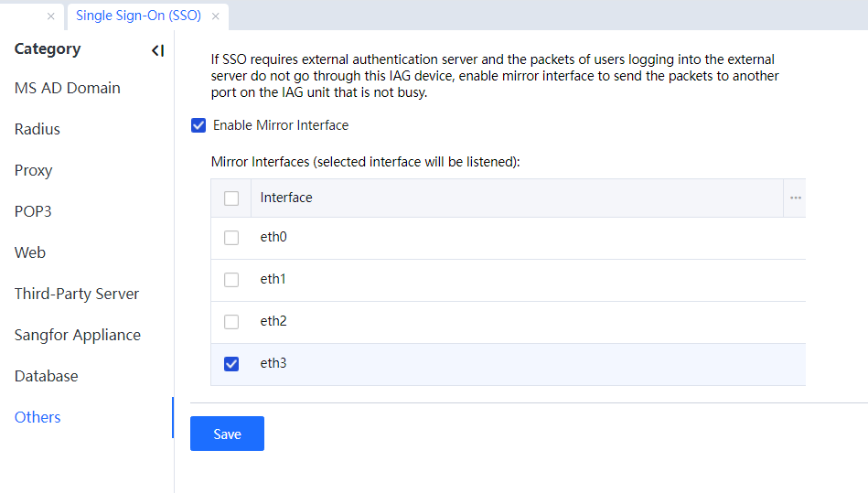Select the Radius category
Image resolution: width=868 pixels, height=493 pixels.
(x=38, y=129)
